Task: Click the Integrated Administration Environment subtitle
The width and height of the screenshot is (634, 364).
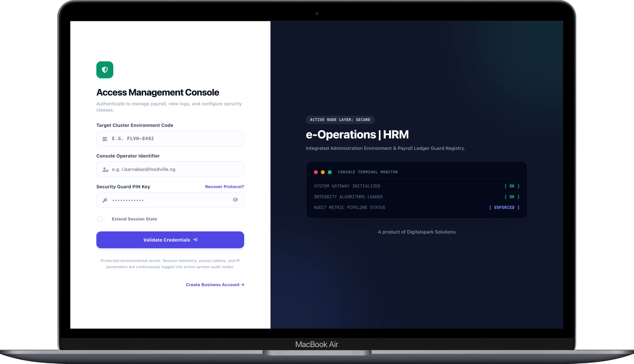Action: [x=385, y=148]
